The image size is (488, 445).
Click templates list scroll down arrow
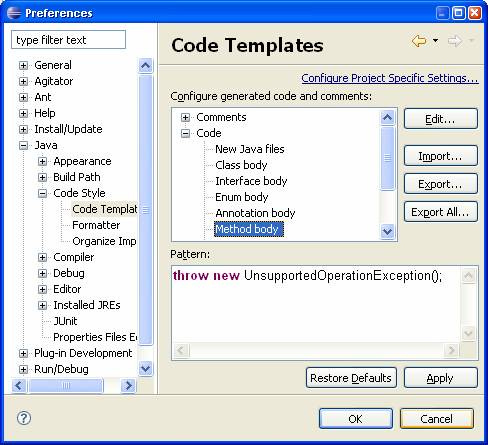[387, 231]
